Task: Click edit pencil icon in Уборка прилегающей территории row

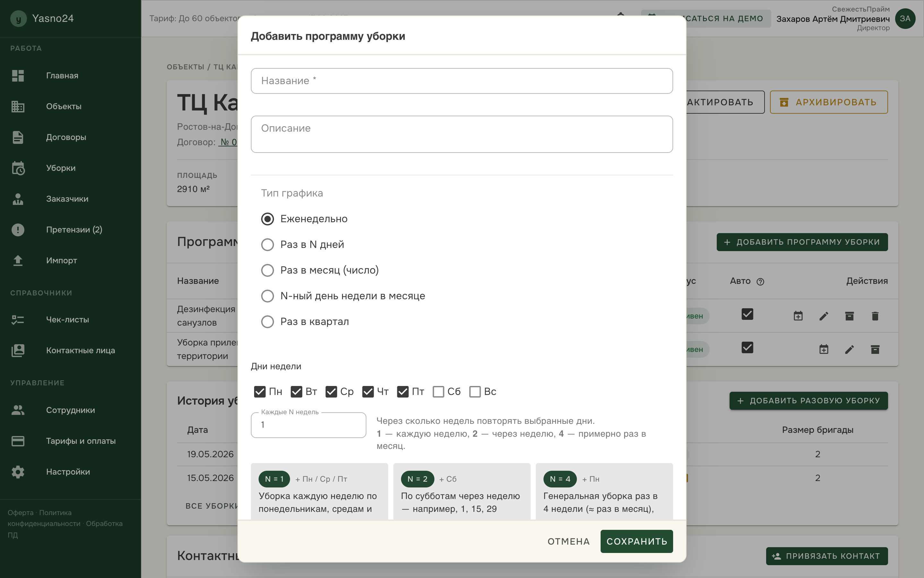Action: click(849, 349)
